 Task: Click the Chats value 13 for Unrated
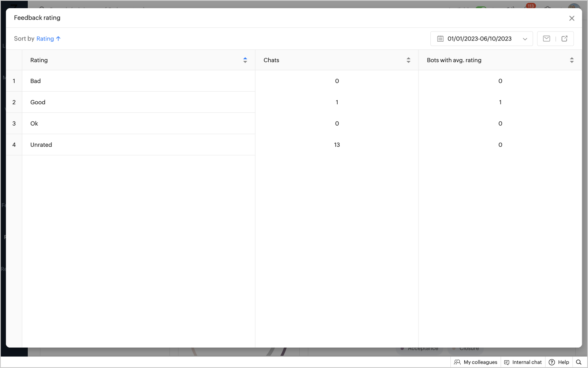(337, 145)
